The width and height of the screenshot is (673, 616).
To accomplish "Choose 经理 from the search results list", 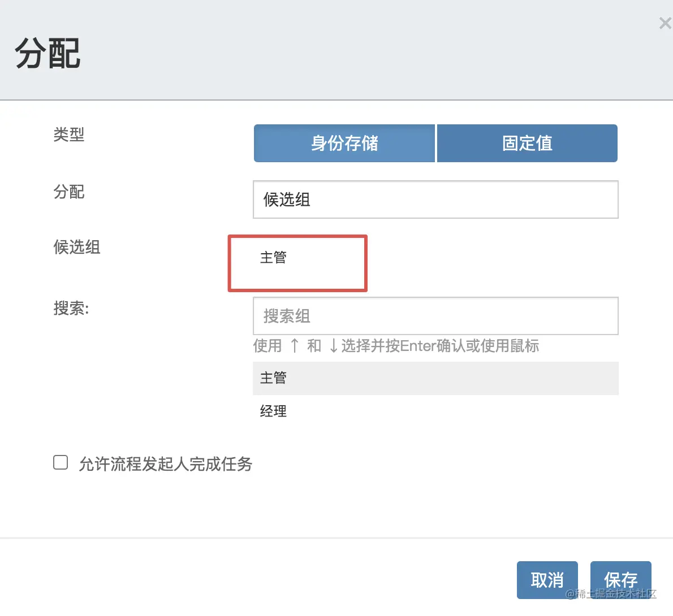I will click(x=435, y=411).
